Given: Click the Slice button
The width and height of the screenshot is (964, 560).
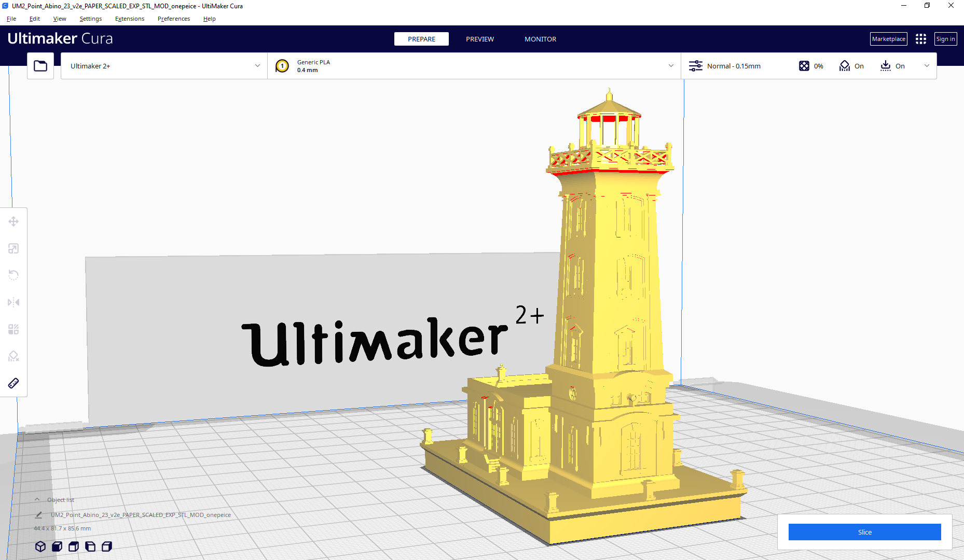Looking at the screenshot, I should coord(864,532).
